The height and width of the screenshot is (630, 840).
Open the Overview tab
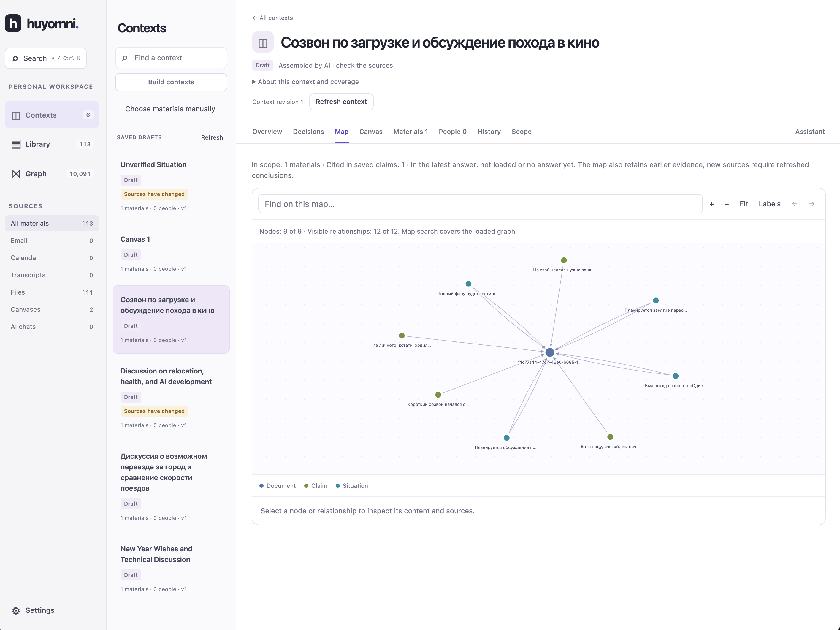click(267, 132)
